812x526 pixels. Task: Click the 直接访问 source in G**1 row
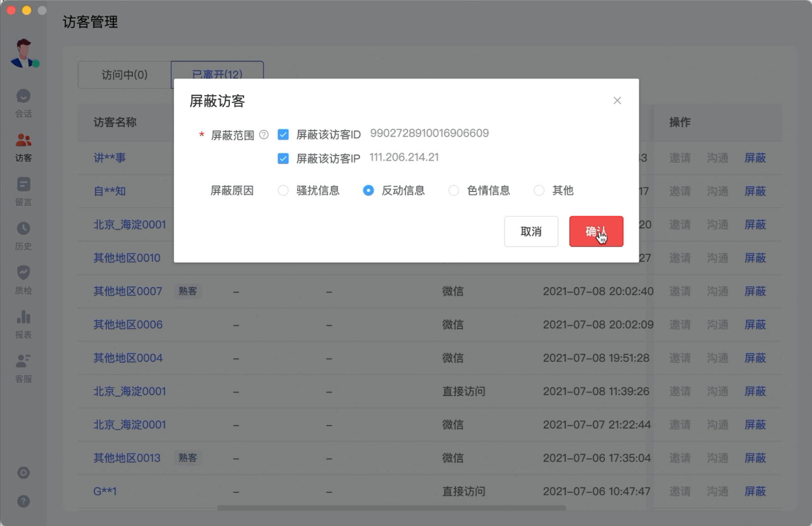coord(463,491)
